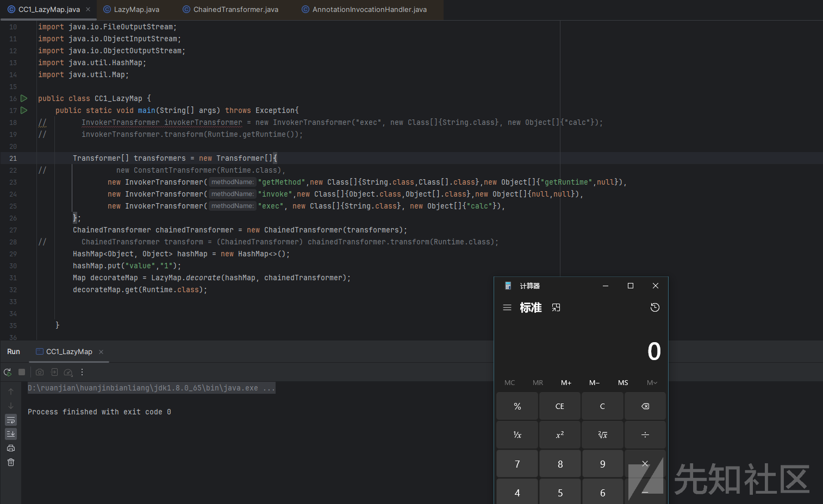The image size is (823, 504).
Task: Click the divide key in Calculator
Action: coord(645,435)
